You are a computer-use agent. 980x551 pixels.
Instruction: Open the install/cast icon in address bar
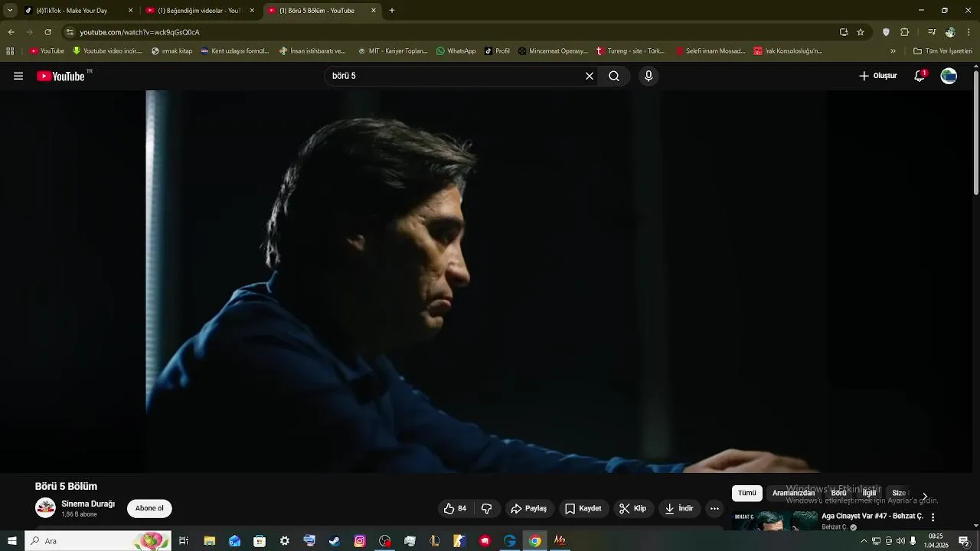click(844, 32)
